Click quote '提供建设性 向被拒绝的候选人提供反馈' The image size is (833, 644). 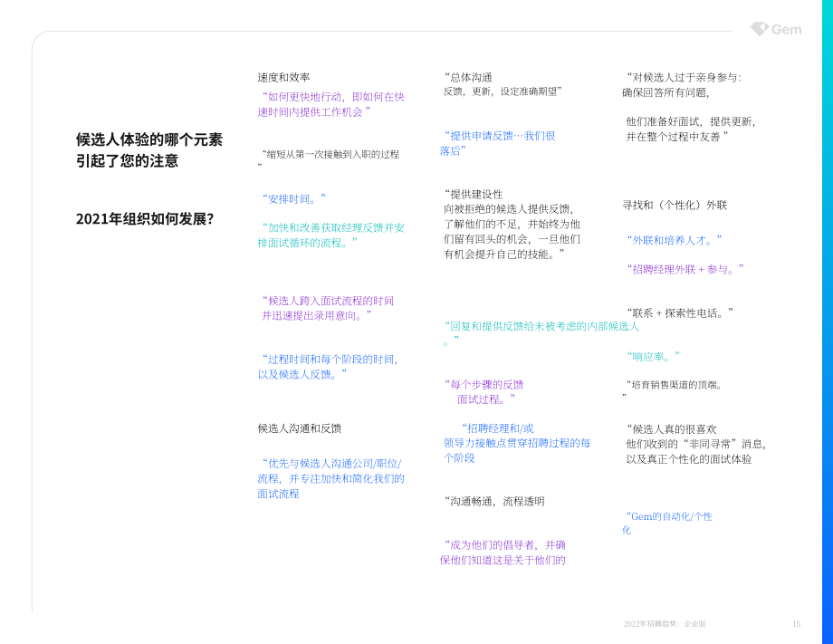click(512, 225)
